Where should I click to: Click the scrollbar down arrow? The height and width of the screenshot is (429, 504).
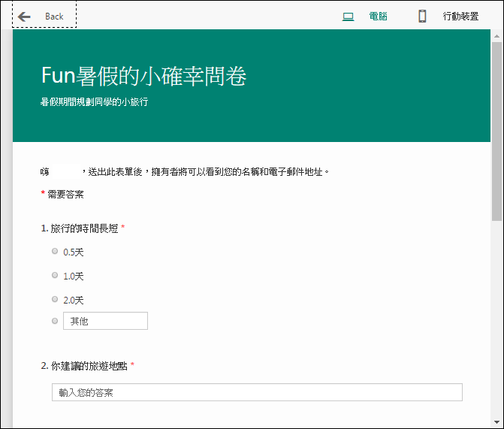pos(497,422)
